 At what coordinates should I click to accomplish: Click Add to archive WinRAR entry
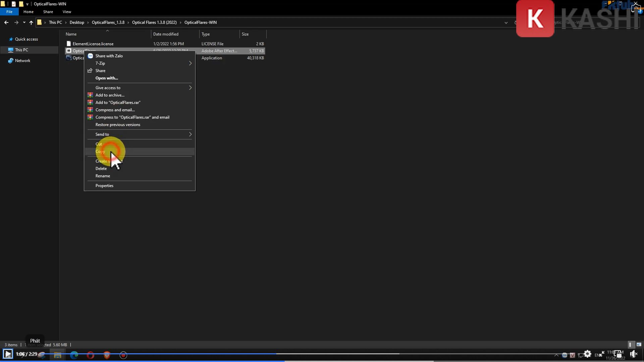coord(110,95)
